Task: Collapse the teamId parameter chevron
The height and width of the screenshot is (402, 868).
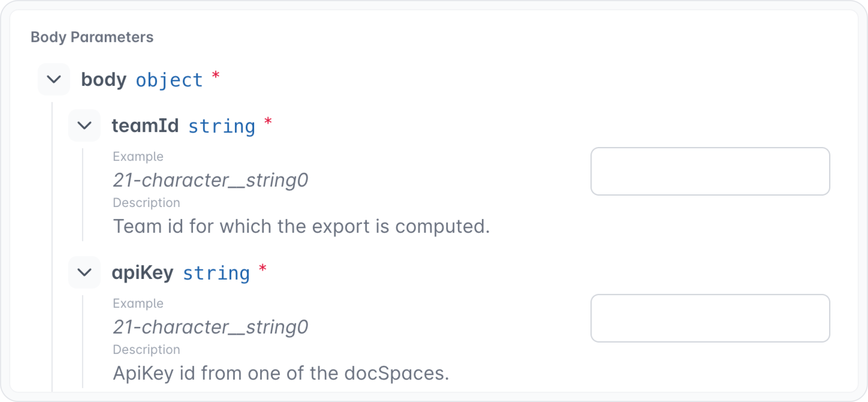Action: point(85,125)
